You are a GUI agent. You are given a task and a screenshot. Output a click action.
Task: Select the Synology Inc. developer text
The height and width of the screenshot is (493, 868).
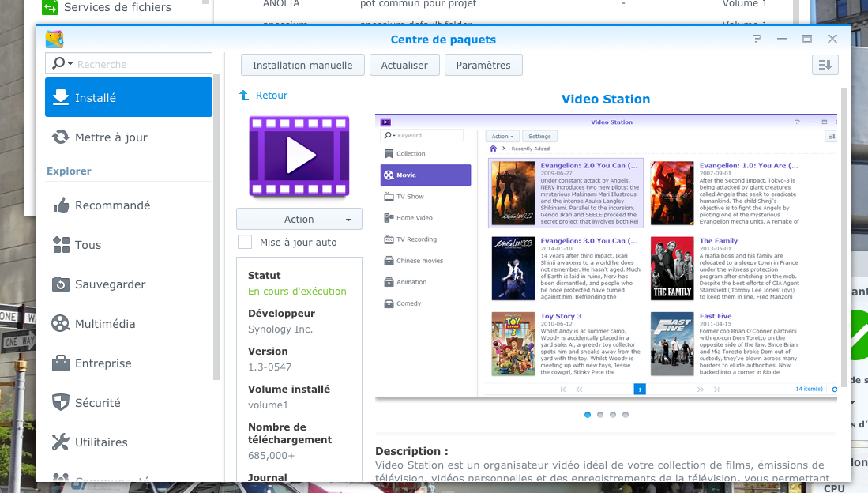[280, 329]
